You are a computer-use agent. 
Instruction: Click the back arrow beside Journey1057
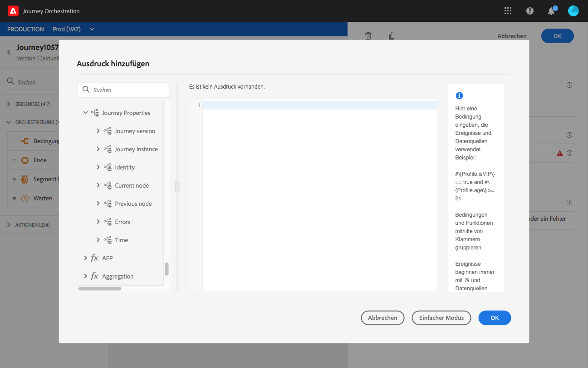(x=9, y=52)
